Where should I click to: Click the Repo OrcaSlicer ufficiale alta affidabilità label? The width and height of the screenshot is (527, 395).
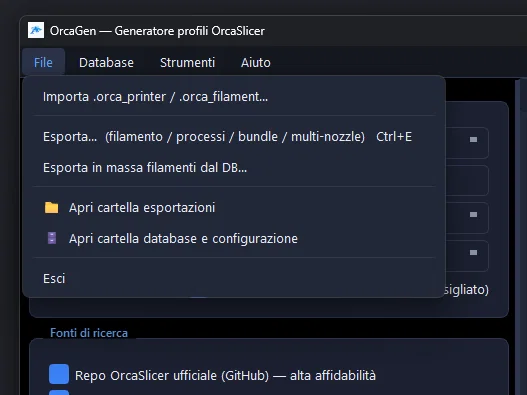tap(225, 376)
